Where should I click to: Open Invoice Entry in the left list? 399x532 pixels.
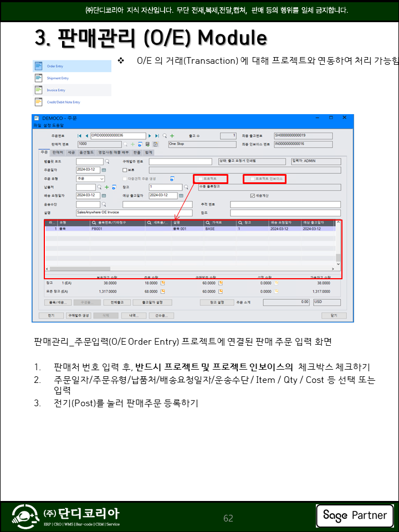pos(72,90)
